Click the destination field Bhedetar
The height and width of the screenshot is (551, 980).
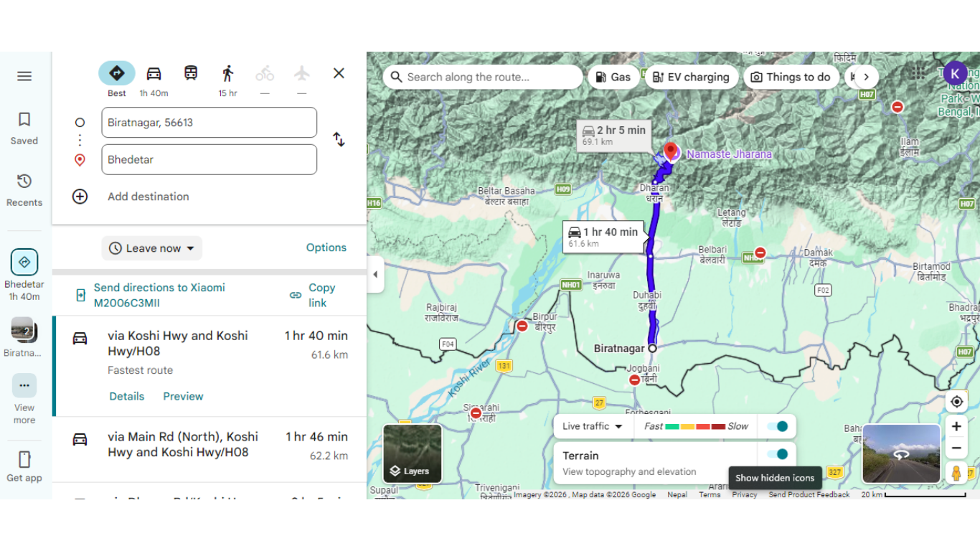(209, 159)
